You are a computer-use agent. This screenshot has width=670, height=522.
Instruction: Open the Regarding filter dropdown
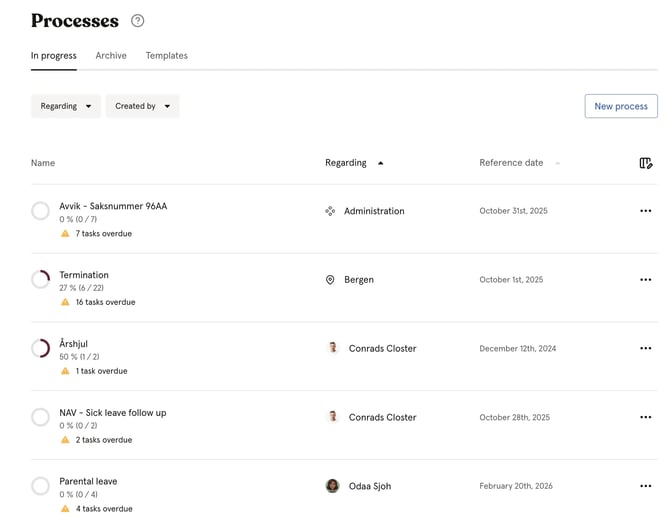66,106
